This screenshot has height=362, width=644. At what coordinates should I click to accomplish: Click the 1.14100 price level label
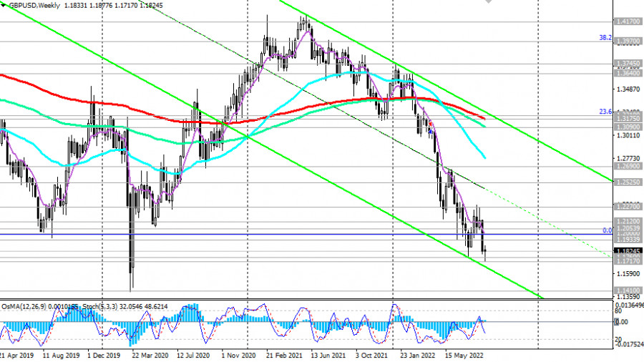[627, 290]
